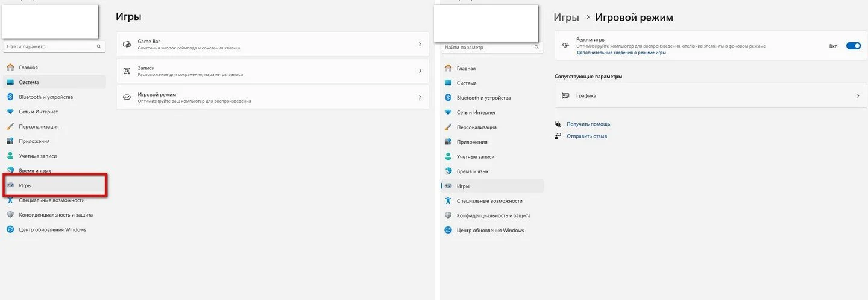Click network Wi-Fi icon in left window

coord(10,112)
